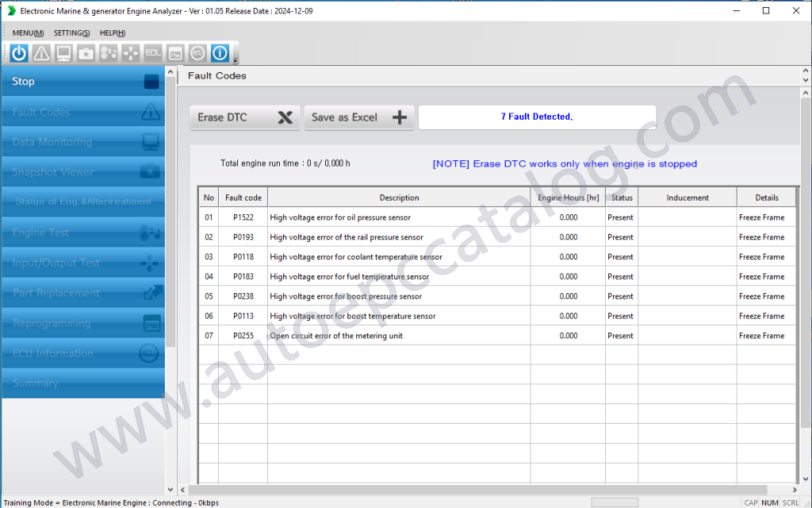Click the blue info toolbar icon
The width and height of the screenshot is (812, 508).
tap(220, 53)
